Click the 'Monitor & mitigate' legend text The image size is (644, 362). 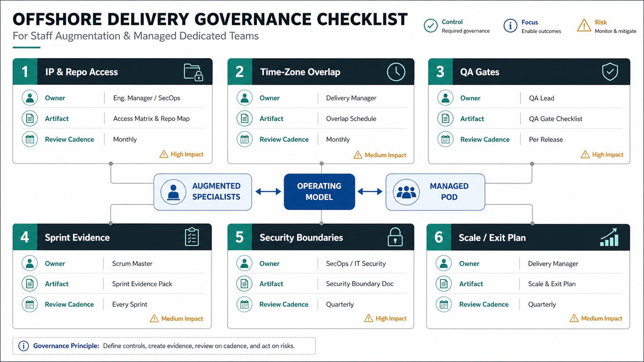click(x=615, y=31)
